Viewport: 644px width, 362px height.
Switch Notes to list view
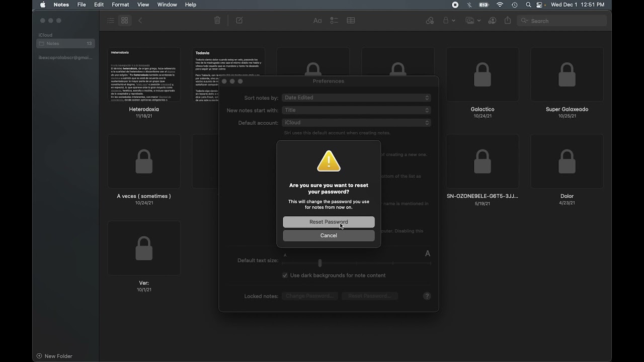pyautogui.click(x=111, y=21)
